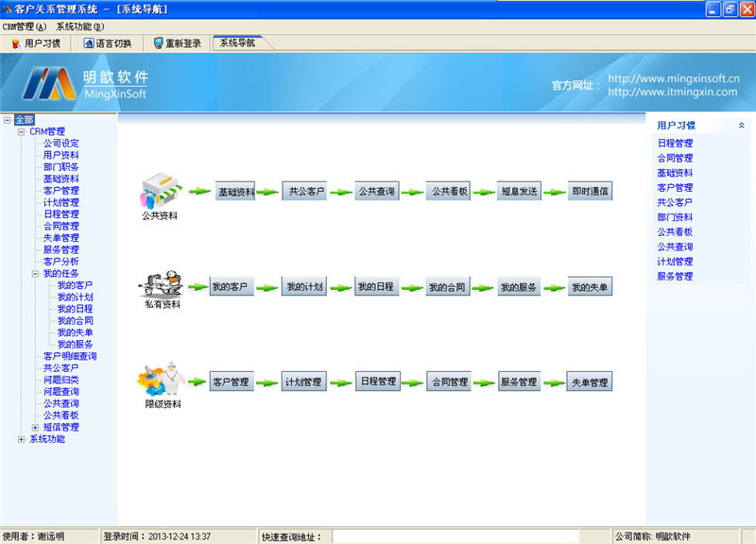Select 公司设定 in the tree

click(x=60, y=144)
